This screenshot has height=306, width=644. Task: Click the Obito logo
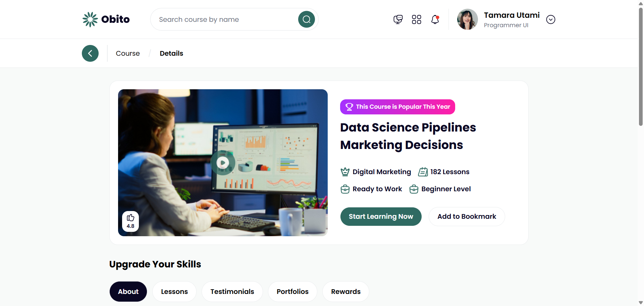pos(106,19)
